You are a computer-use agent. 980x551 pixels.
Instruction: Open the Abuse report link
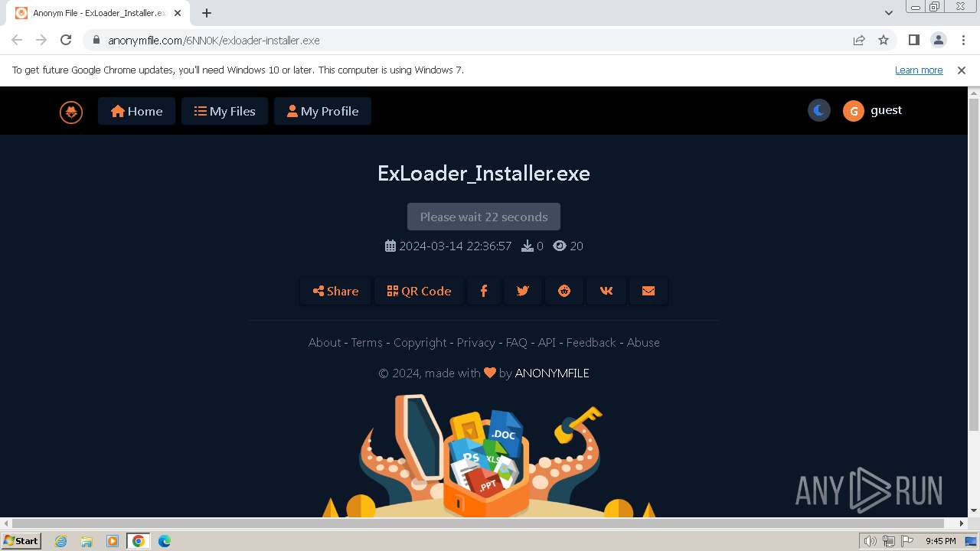[x=643, y=343]
